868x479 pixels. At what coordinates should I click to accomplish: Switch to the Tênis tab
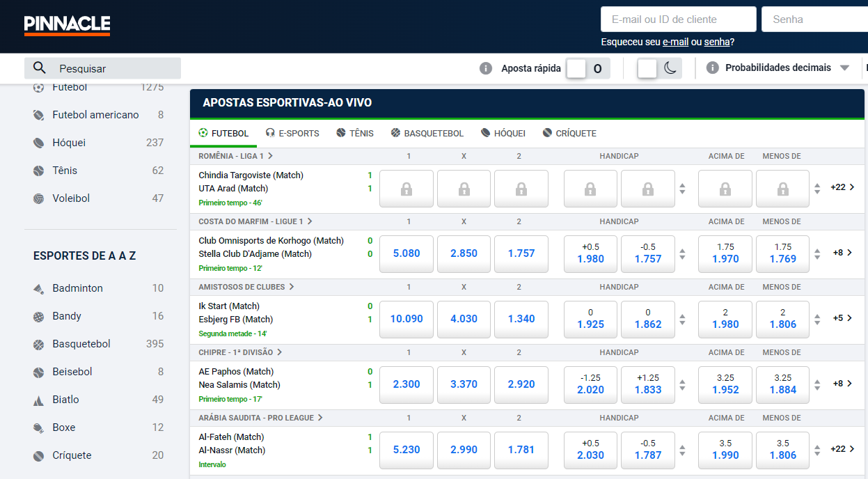354,133
